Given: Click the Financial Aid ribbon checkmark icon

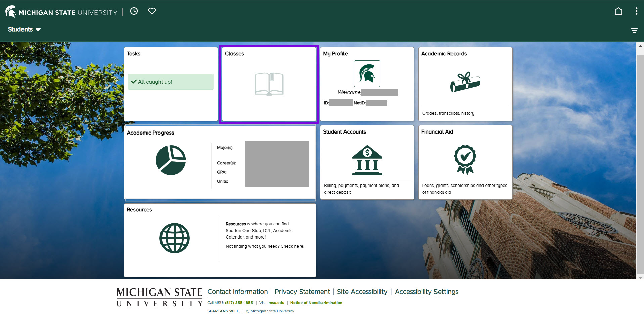Looking at the screenshot, I should coord(465,160).
